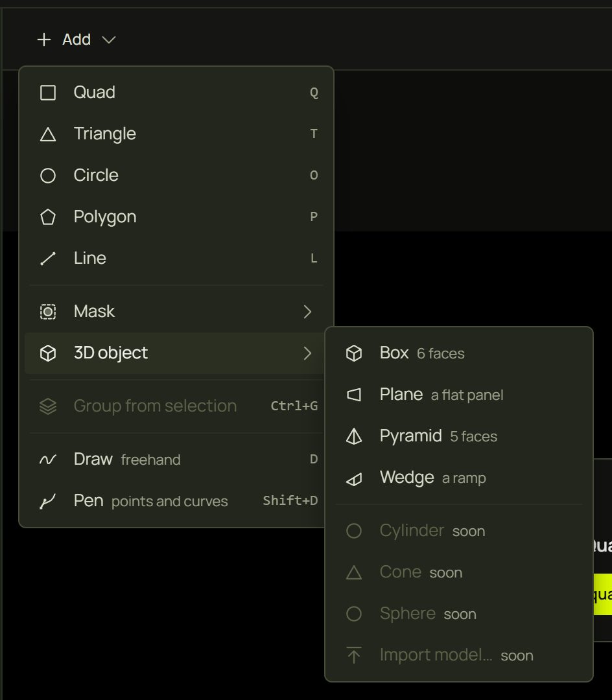
Task: Click Import model soon entry
Action: (x=459, y=655)
